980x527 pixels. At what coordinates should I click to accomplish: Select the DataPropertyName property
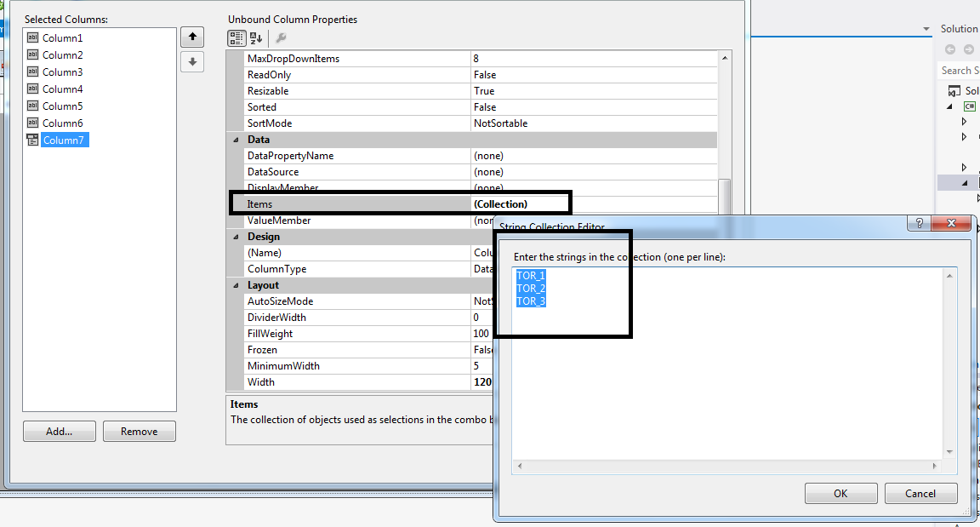(481, 156)
